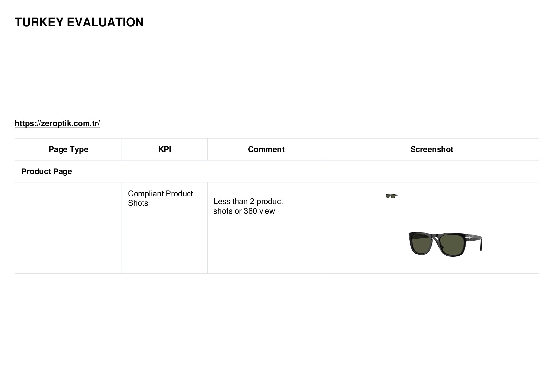Image resolution: width=554 pixels, height=392 pixels.
Task: Open the zeroptik.com.tr hyperlink
Action: (x=57, y=123)
